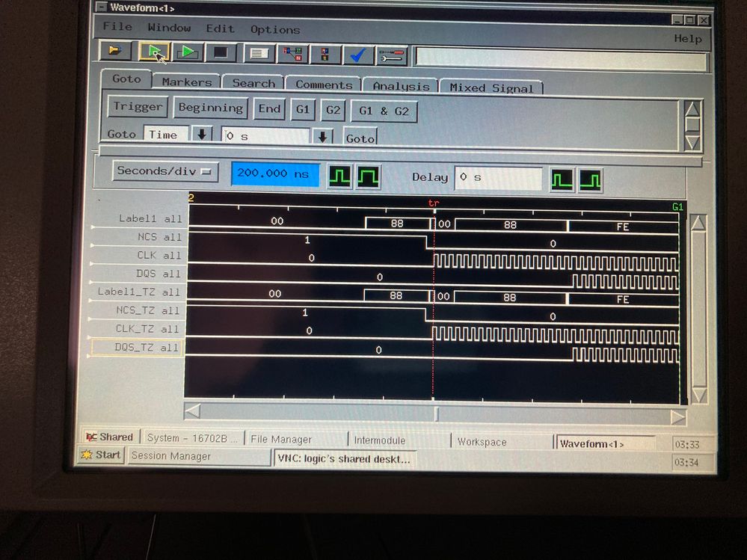Open the Seconds/div dropdown
This screenshot has width=747, height=560.
coord(165,171)
